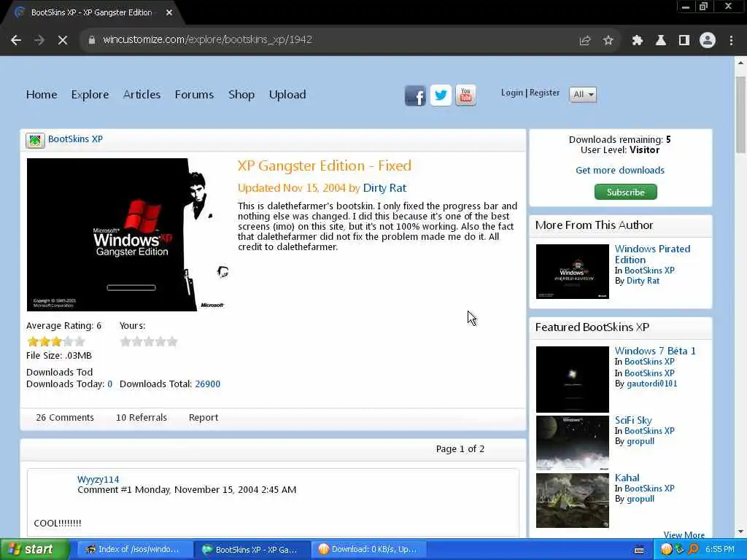Open the Explore menu
This screenshot has width=747, height=560.
tap(90, 95)
